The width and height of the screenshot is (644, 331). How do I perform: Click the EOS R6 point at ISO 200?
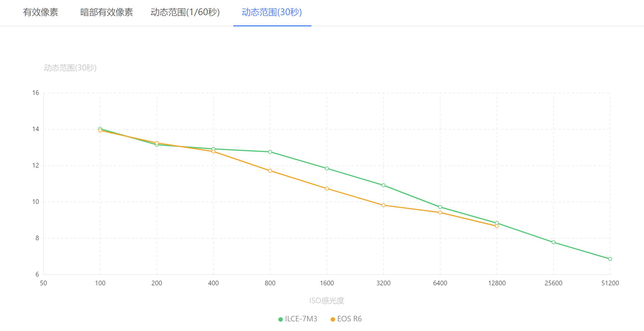pos(157,143)
